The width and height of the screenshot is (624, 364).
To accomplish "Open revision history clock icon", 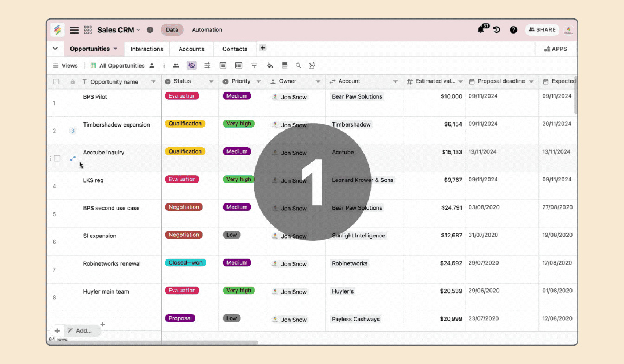I will pos(496,30).
